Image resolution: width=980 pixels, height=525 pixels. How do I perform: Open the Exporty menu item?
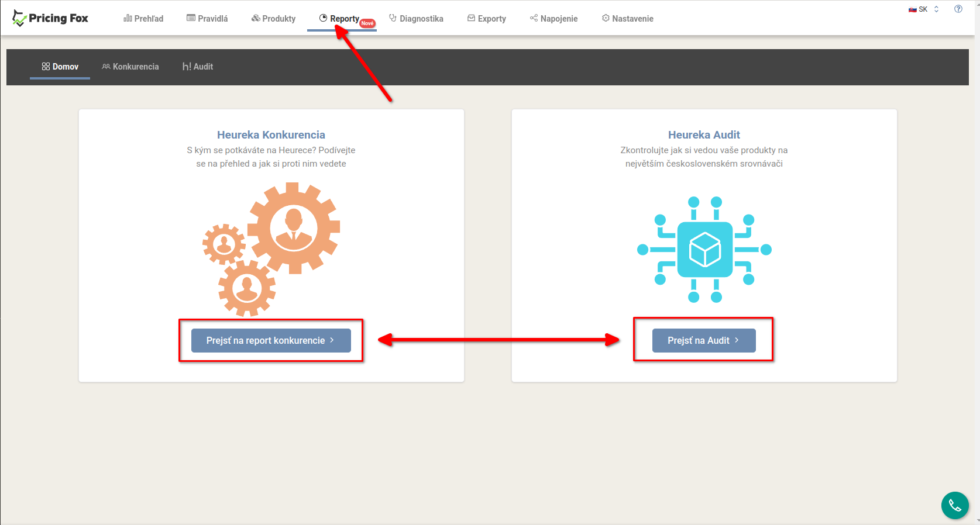coord(486,19)
